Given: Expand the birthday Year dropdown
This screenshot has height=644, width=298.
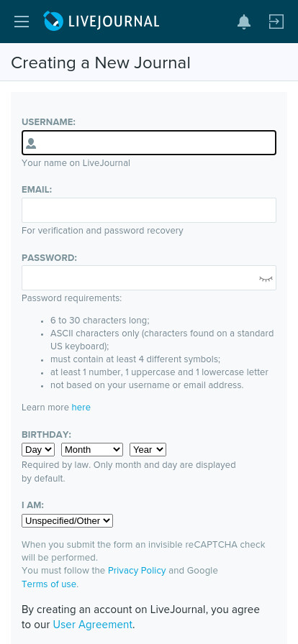Looking at the screenshot, I should pyautogui.click(x=148, y=450).
